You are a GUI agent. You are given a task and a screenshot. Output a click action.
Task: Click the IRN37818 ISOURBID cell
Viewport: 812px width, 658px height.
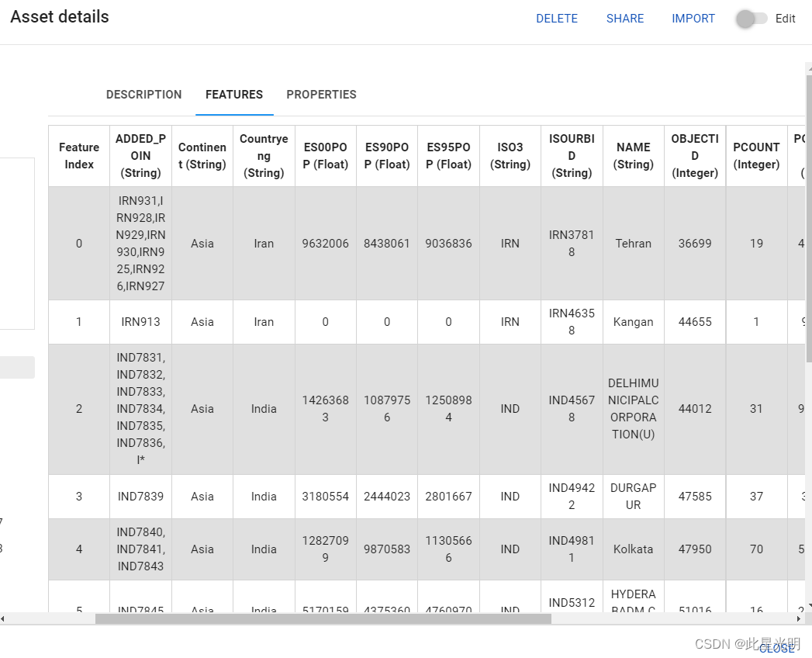(x=572, y=243)
